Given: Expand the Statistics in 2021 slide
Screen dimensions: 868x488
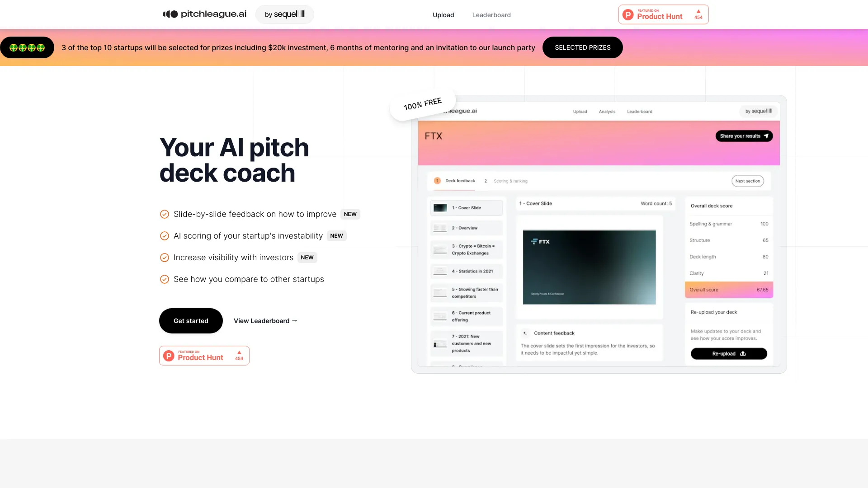Looking at the screenshot, I should (x=467, y=271).
